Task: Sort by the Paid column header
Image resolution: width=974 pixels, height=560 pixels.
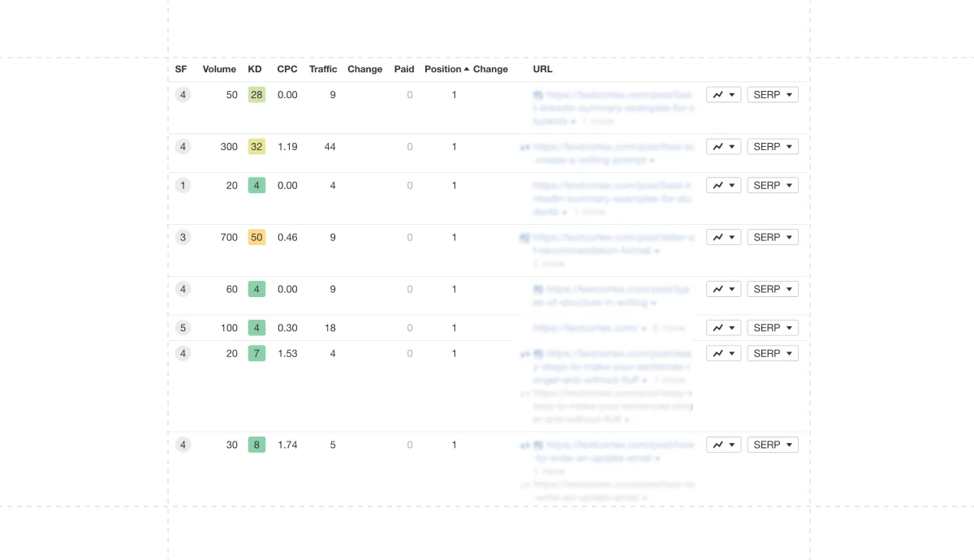Action: click(404, 70)
